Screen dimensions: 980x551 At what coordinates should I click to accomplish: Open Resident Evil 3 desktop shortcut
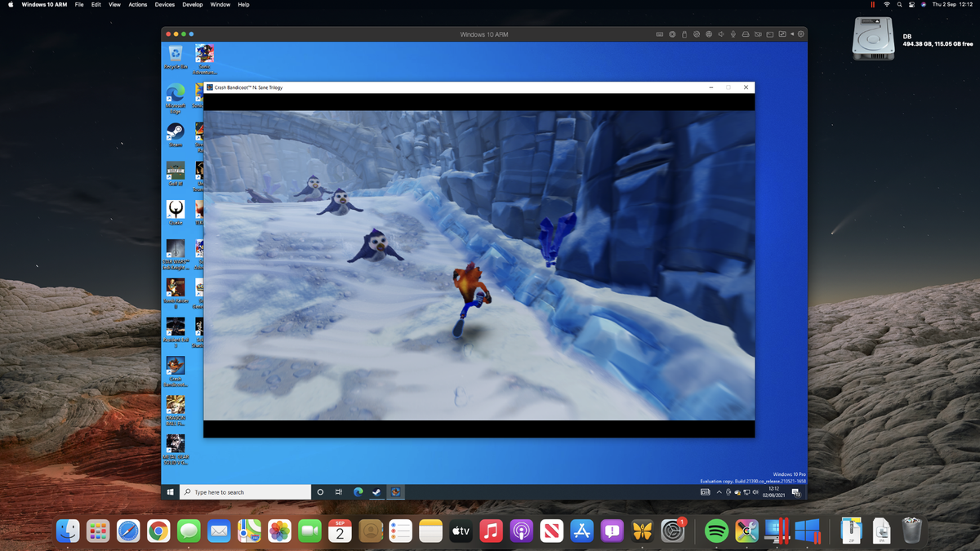[176, 332]
